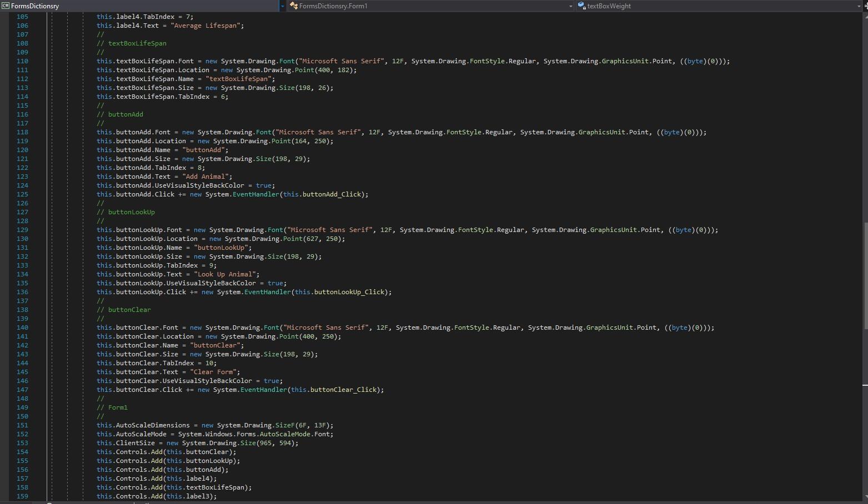
Task: Open the textBoxWeight member dropdown arrow
Action: pos(859,6)
